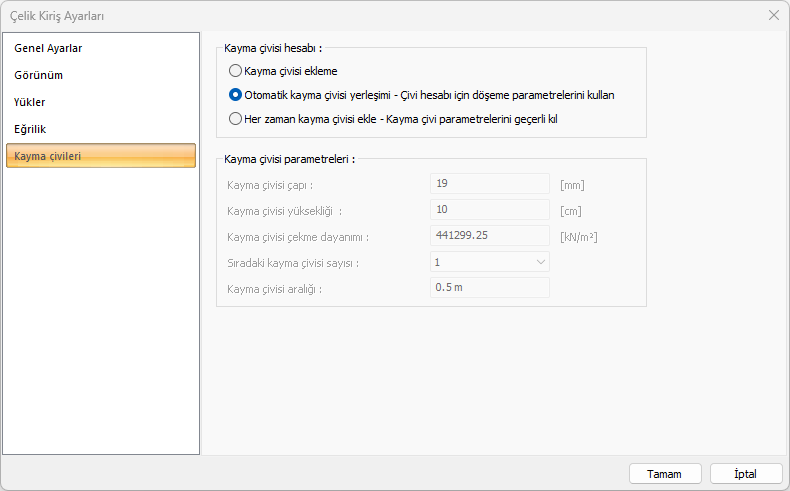Choose 'Otomatik kayma çivisi yerleşimi' radio option
Viewport: 790px width, 491px height.
tap(236, 95)
